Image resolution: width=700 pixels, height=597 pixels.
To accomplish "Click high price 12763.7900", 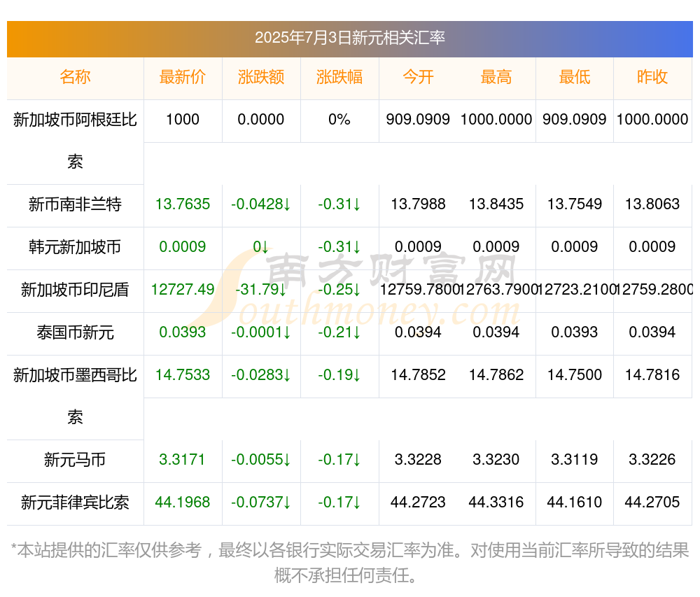I will pos(498,289).
